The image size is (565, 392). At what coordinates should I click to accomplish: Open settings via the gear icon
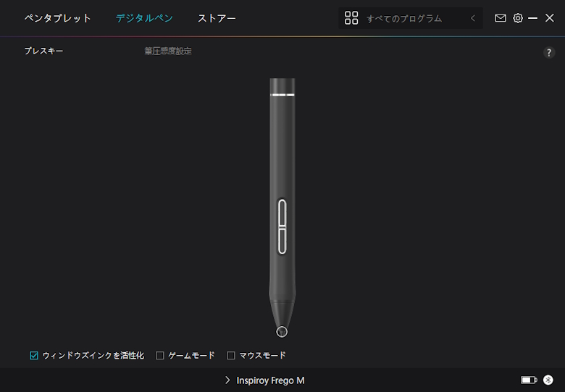[518, 18]
